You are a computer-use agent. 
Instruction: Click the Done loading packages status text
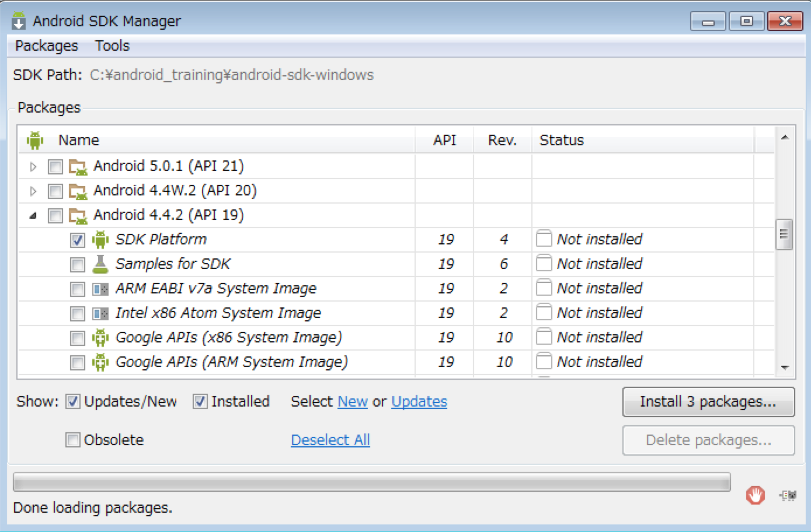pyautogui.click(x=92, y=508)
